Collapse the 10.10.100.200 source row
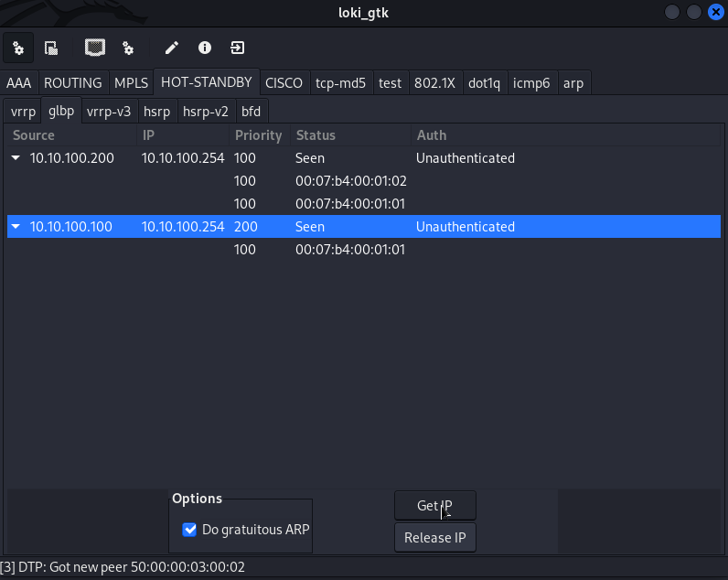 [16, 158]
